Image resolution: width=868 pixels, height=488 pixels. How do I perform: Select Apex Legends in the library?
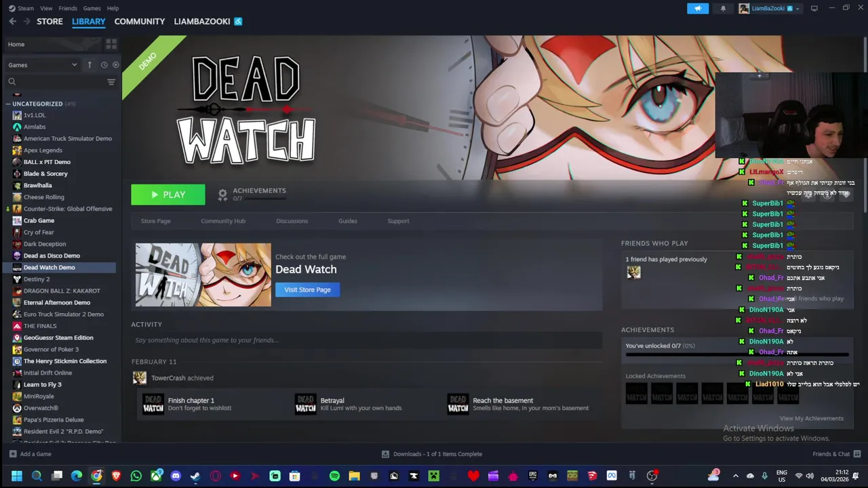coord(43,150)
